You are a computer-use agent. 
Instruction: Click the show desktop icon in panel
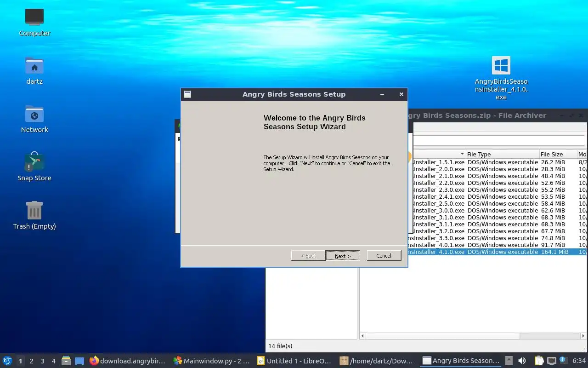pos(79,361)
